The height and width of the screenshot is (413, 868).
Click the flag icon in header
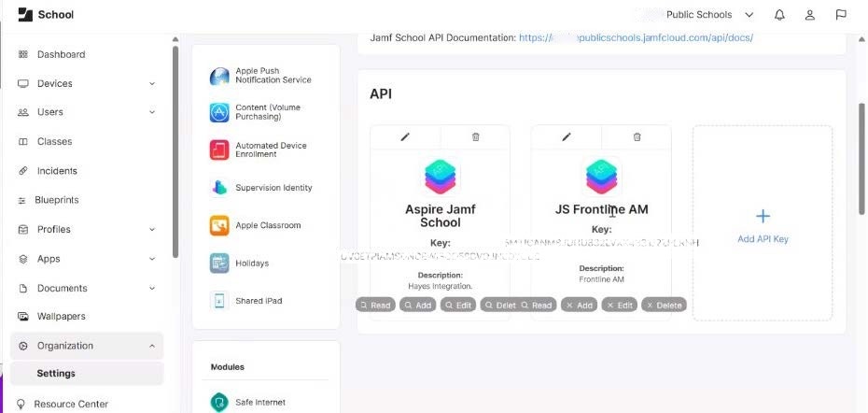tap(841, 15)
